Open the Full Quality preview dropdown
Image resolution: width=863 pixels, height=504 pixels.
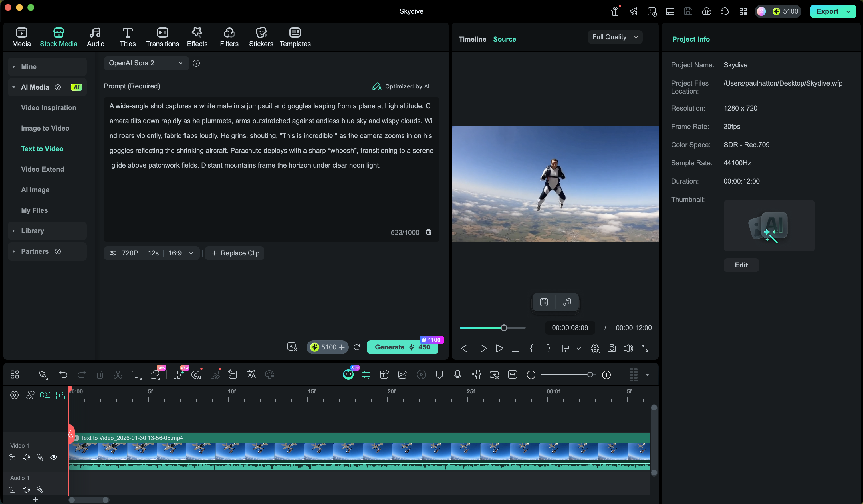(x=615, y=37)
